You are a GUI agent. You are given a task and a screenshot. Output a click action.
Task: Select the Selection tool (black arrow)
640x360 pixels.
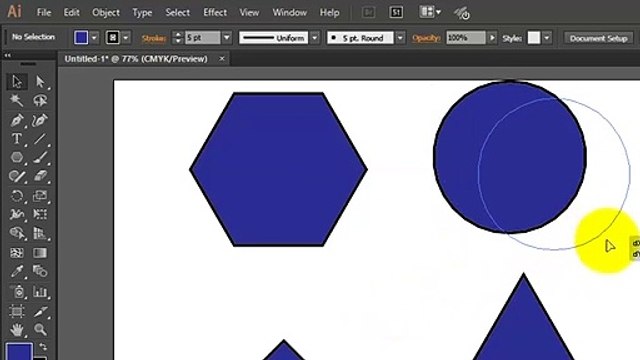17,82
